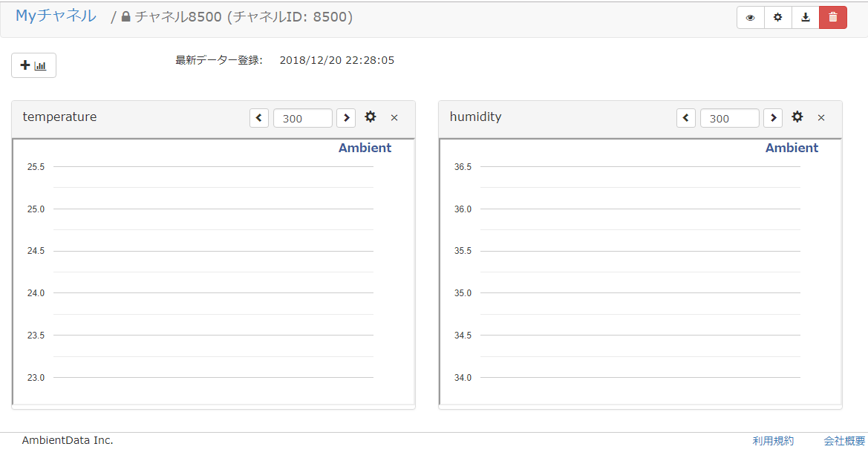Click the eye icon to view channel

coord(750,18)
